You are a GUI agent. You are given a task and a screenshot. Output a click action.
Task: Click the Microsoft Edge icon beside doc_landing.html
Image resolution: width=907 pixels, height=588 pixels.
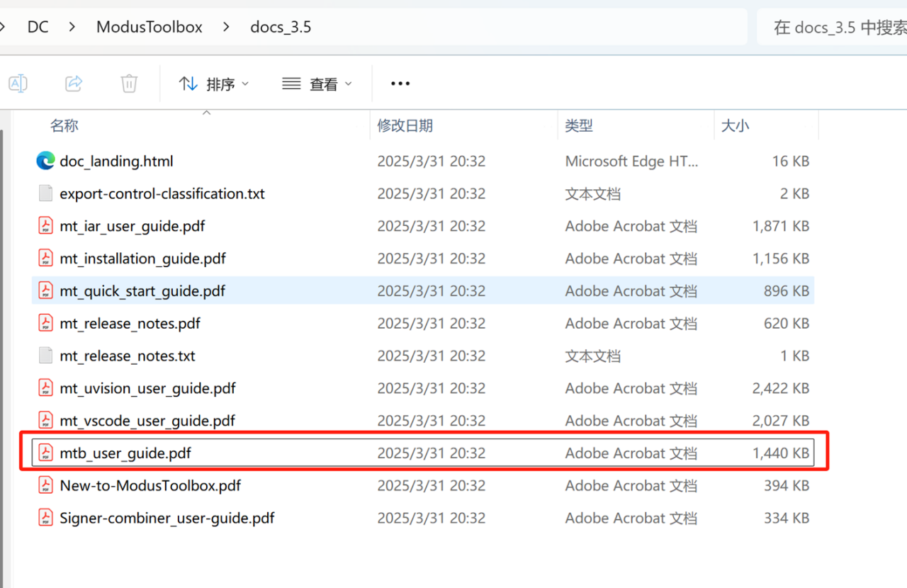(x=45, y=161)
